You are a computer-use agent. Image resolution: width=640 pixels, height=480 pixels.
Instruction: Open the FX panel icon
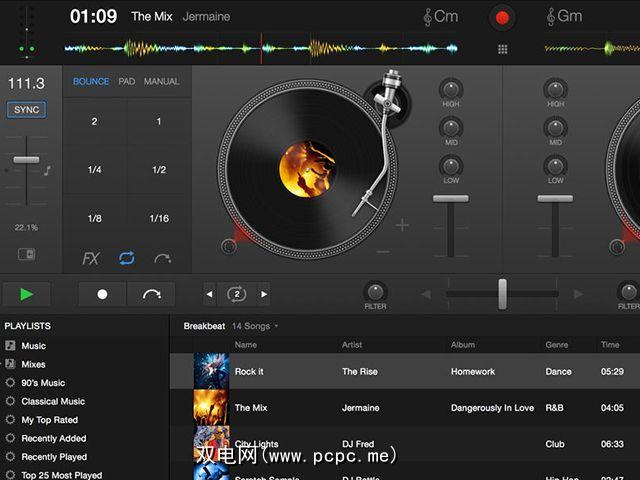tap(91, 258)
